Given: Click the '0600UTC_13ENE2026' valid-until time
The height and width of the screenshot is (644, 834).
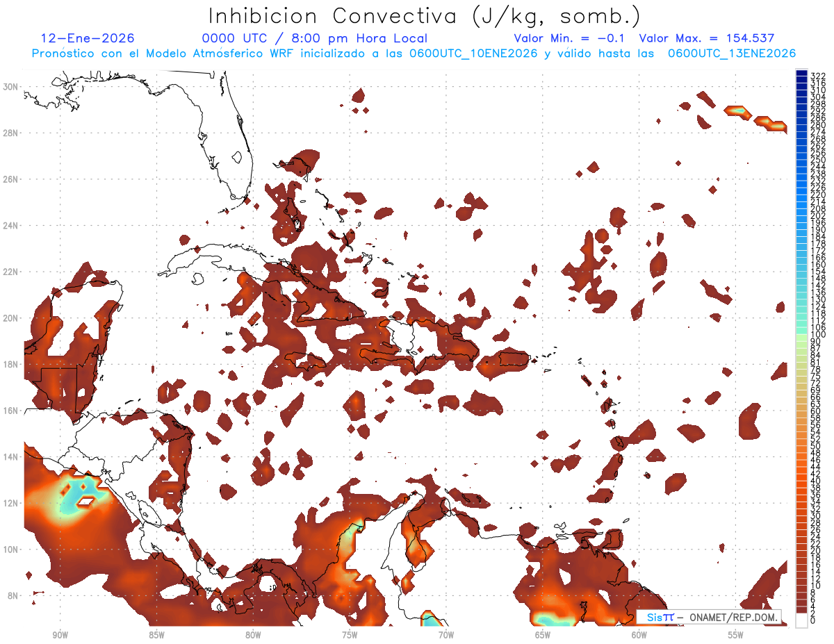Looking at the screenshot, I should [x=731, y=53].
